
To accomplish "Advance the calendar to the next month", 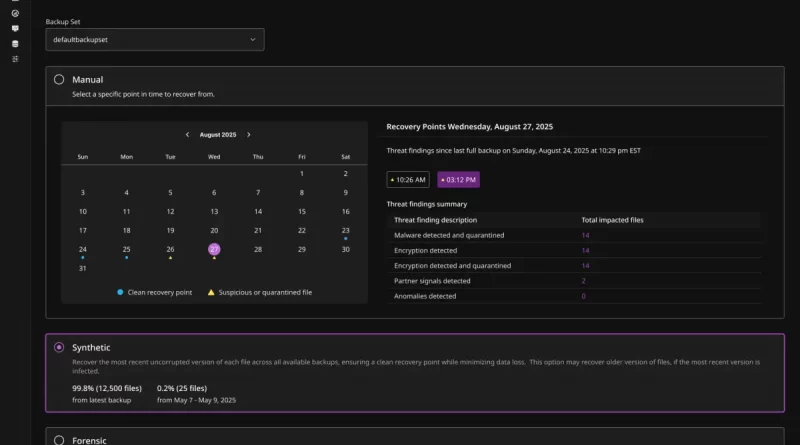I will click(249, 135).
